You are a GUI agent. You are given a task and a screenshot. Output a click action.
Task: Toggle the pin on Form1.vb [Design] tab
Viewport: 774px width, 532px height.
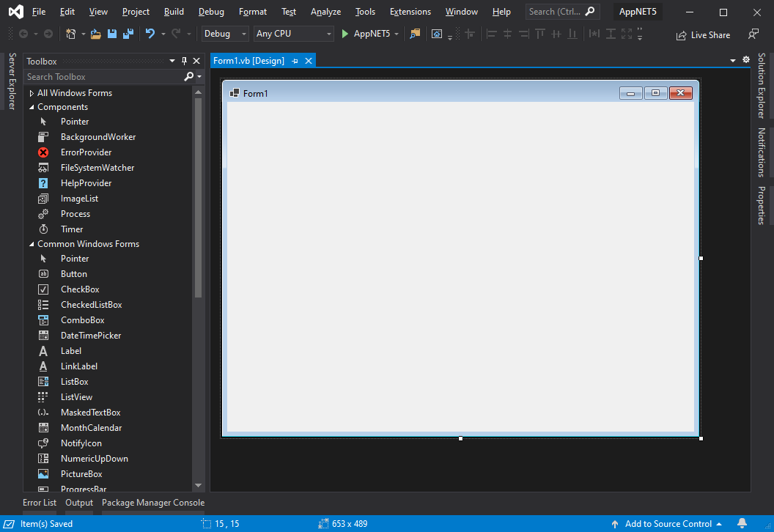pos(295,61)
